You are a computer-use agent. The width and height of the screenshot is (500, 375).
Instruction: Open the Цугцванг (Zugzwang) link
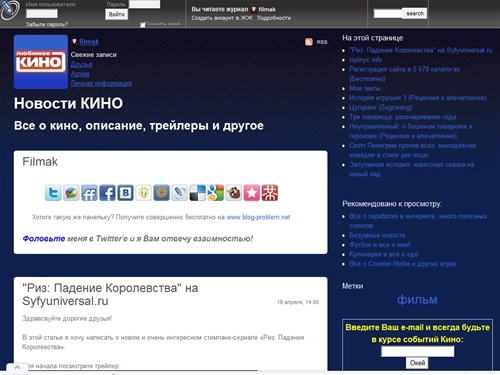(381, 107)
